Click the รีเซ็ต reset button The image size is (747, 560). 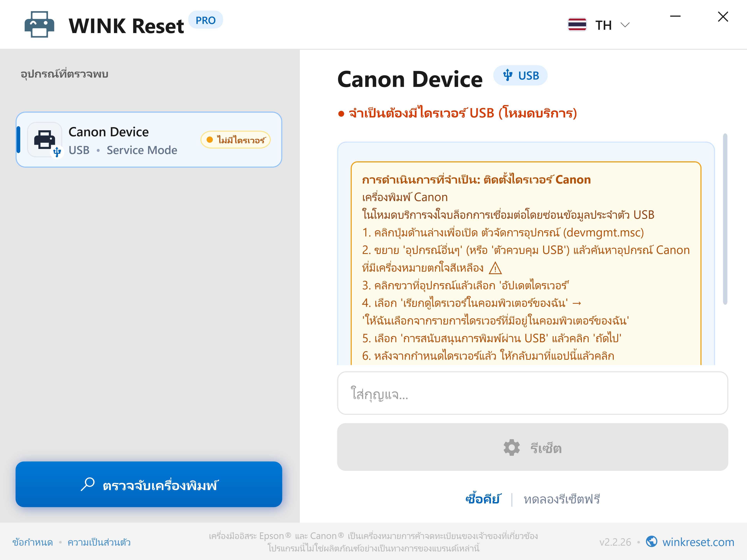[x=533, y=447]
